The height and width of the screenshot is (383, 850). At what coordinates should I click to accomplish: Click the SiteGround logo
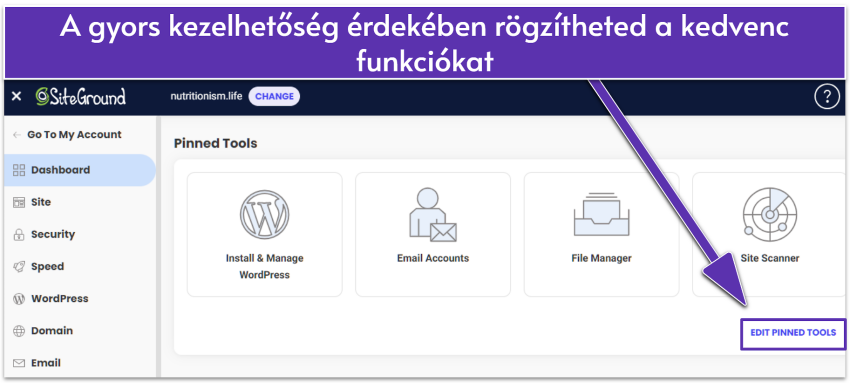coord(81,96)
